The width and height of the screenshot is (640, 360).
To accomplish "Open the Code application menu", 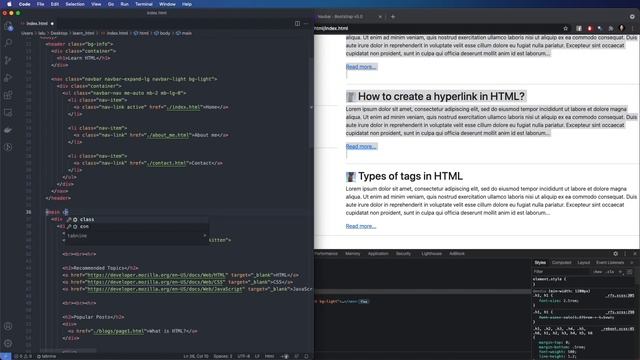I will coord(24,4).
